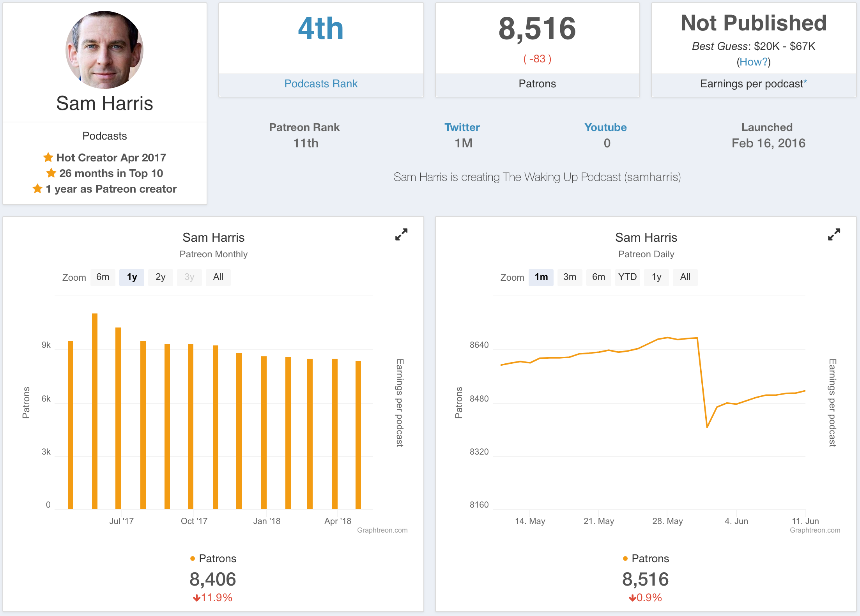Image resolution: width=860 pixels, height=616 pixels.
Task: Toggle Patrons legend dot in Monthly chart
Action: (x=193, y=558)
